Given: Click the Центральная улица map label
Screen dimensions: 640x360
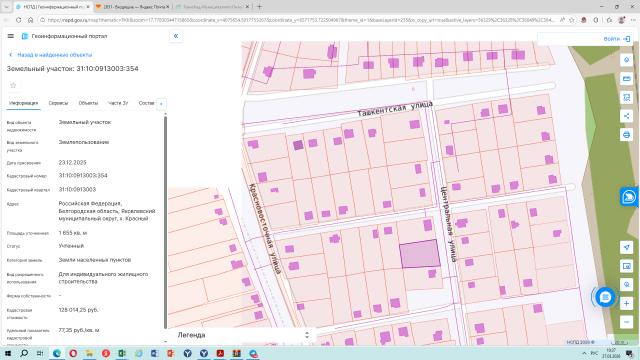Looking at the screenshot, I should coord(448,224).
